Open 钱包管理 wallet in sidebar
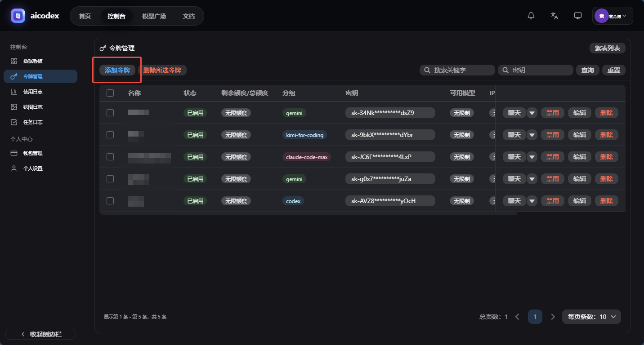 (x=33, y=153)
